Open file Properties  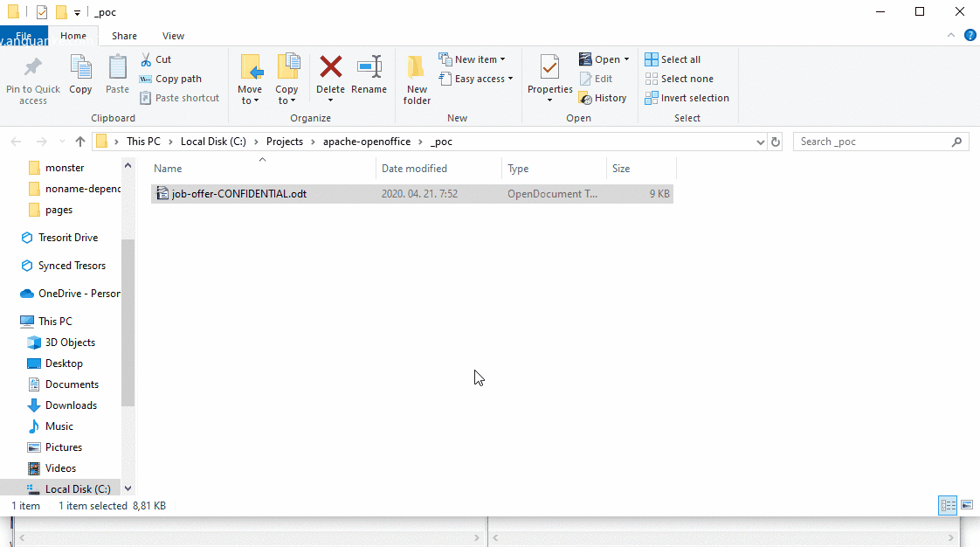[x=550, y=79]
